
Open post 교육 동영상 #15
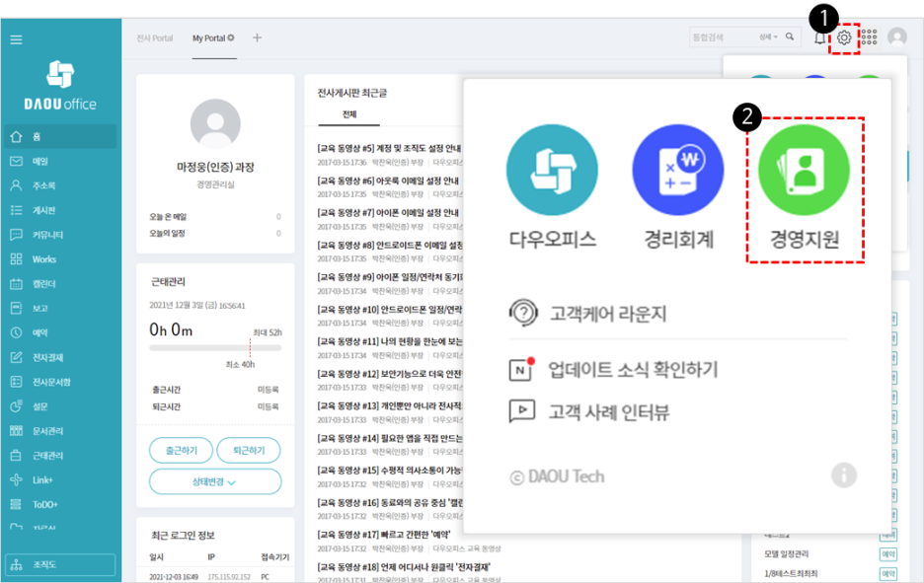[x=390, y=471]
